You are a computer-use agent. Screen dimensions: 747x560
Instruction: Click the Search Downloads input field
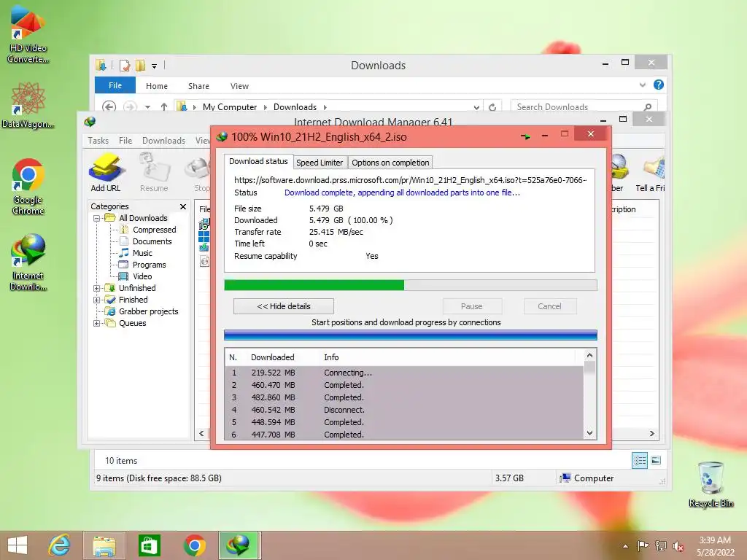click(576, 107)
